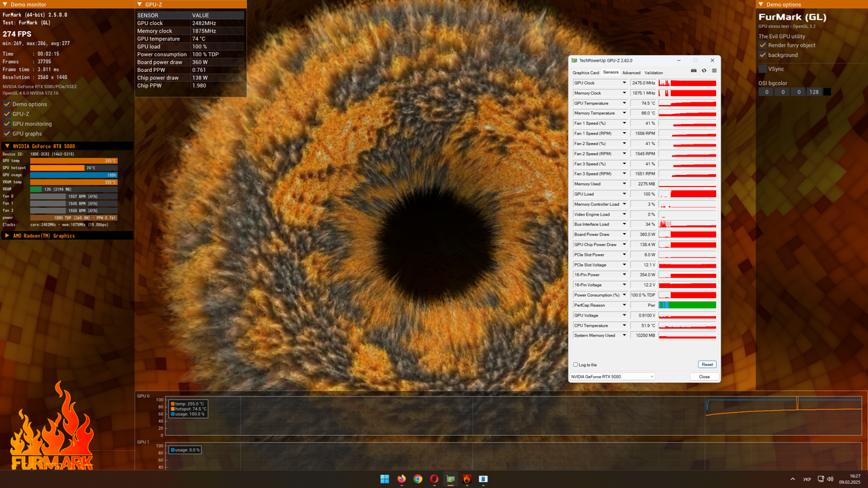Click the Board Power Draw value 360.0 W

[x=644, y=235]
